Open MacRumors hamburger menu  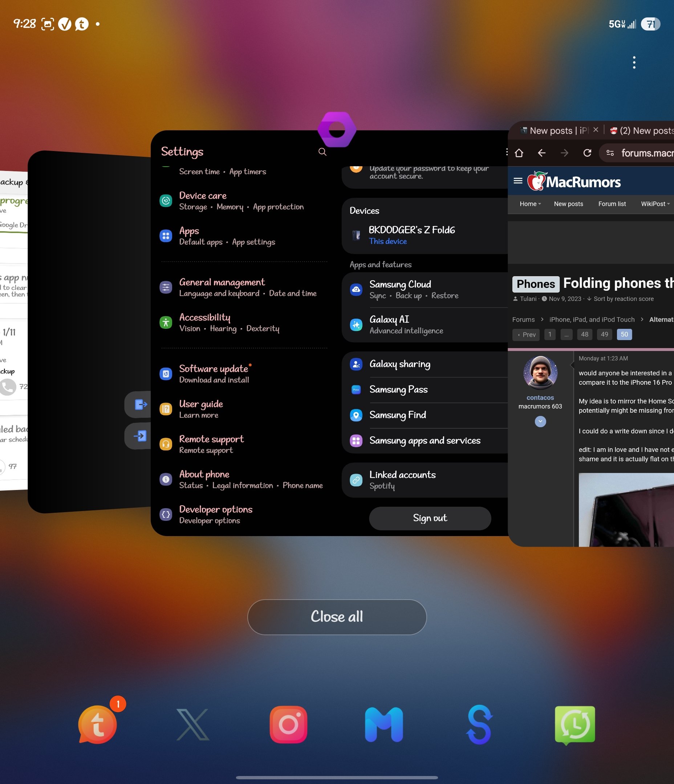518,181
